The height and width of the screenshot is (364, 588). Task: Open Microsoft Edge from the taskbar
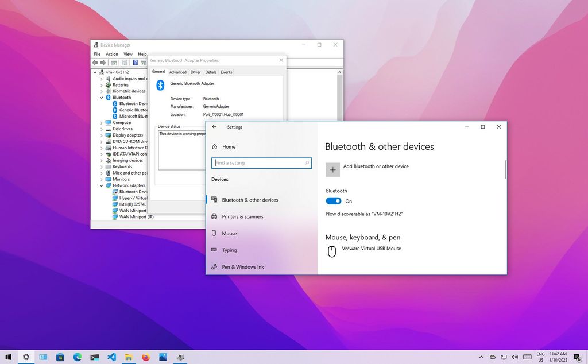pos(77,357)
